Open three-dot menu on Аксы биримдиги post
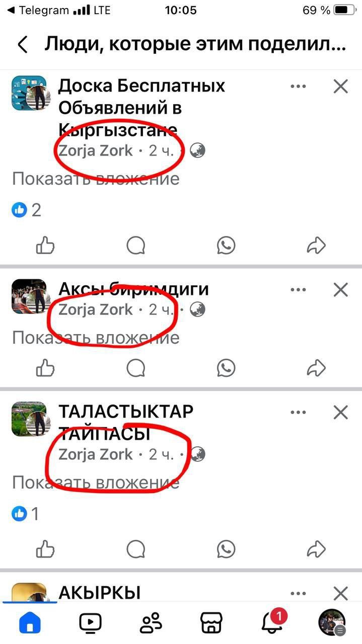This screenshot has height=644, width=362. 298,290
